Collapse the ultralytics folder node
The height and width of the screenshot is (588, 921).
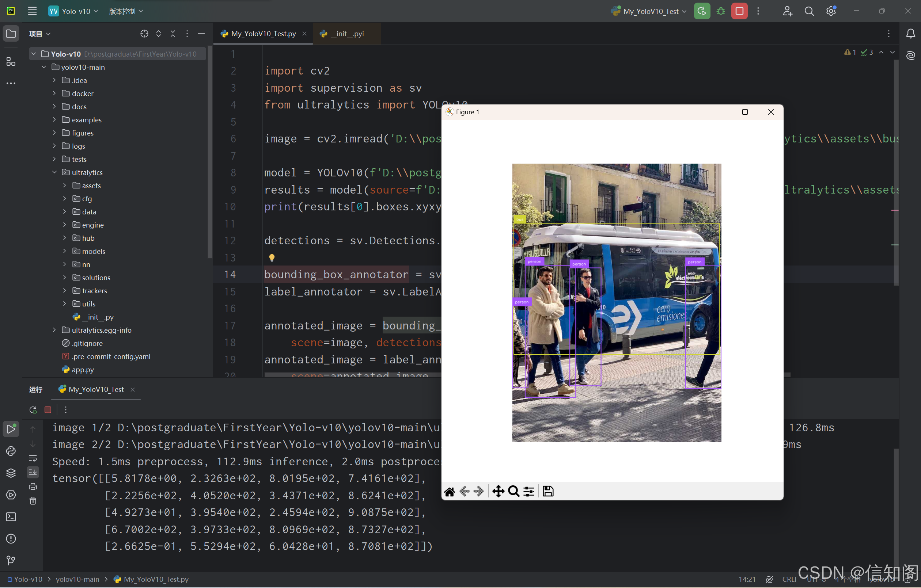(x=54, y=172)
